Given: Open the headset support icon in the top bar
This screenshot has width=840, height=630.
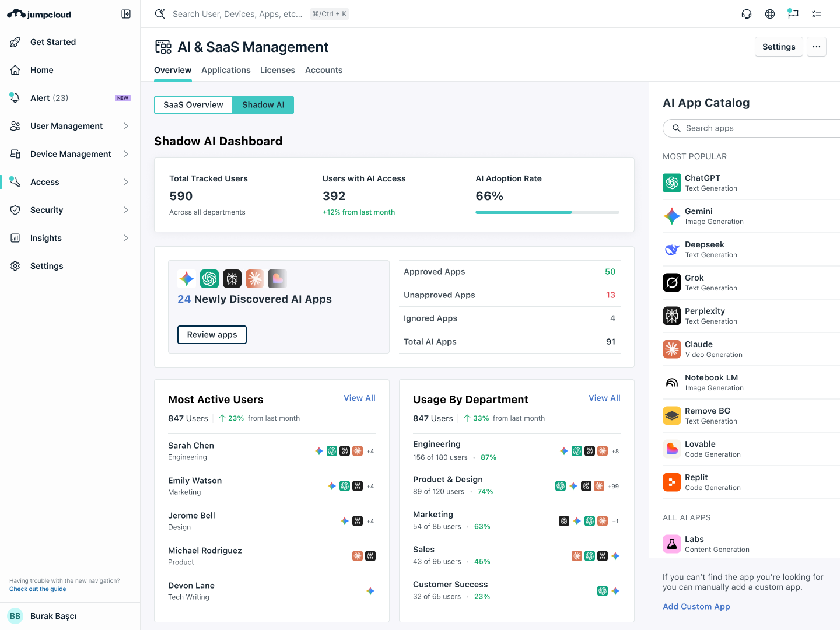Looking at the screenshot, I should (747, 13).
